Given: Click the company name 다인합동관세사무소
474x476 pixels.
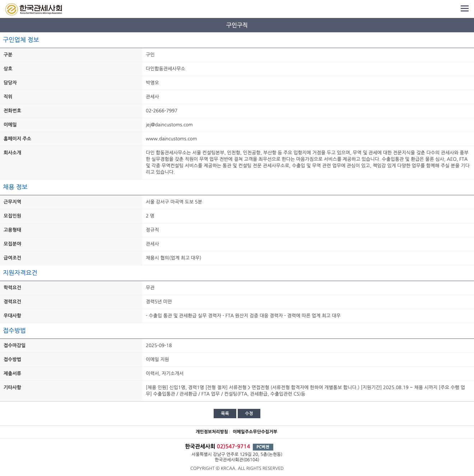Looking at the screenshot, I should 166,69.
